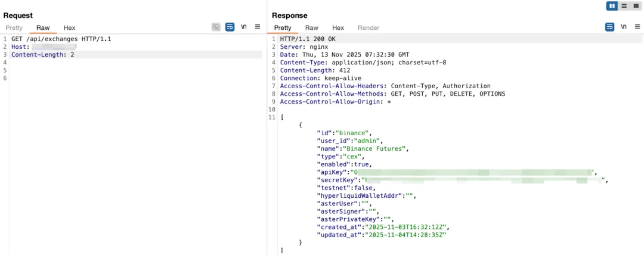
Task: Click the GET /api/exchanges request line
Action: pyautogui.click(x=61, y=39)
